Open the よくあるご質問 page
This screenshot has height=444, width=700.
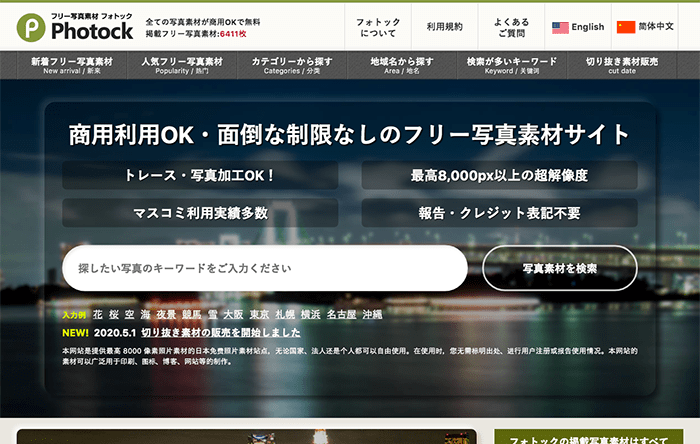(512, 27)
